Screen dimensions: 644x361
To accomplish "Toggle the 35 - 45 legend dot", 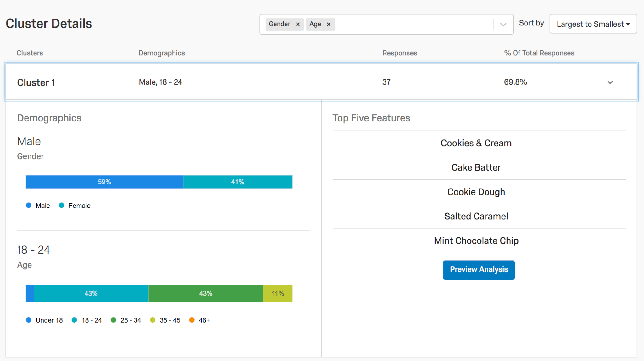I will [153, 320].
